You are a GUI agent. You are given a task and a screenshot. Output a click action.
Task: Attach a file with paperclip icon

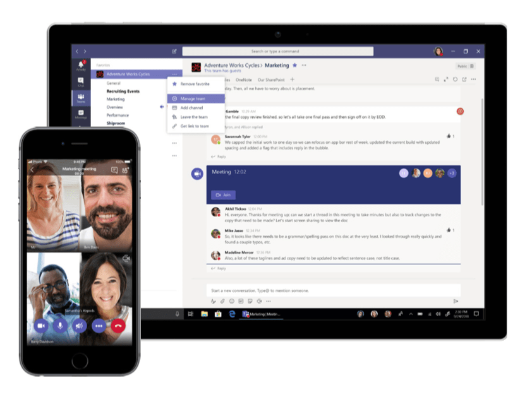click(222, 301)
